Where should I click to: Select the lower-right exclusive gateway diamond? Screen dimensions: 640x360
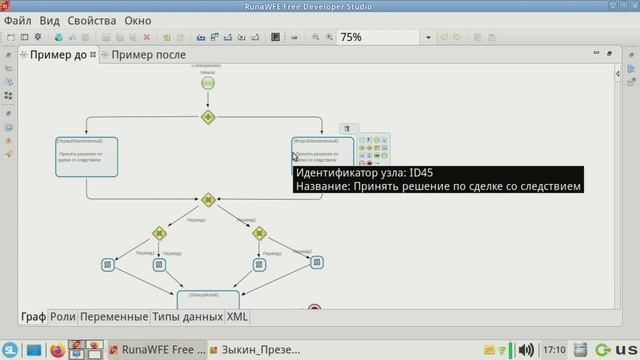[259, 233]
